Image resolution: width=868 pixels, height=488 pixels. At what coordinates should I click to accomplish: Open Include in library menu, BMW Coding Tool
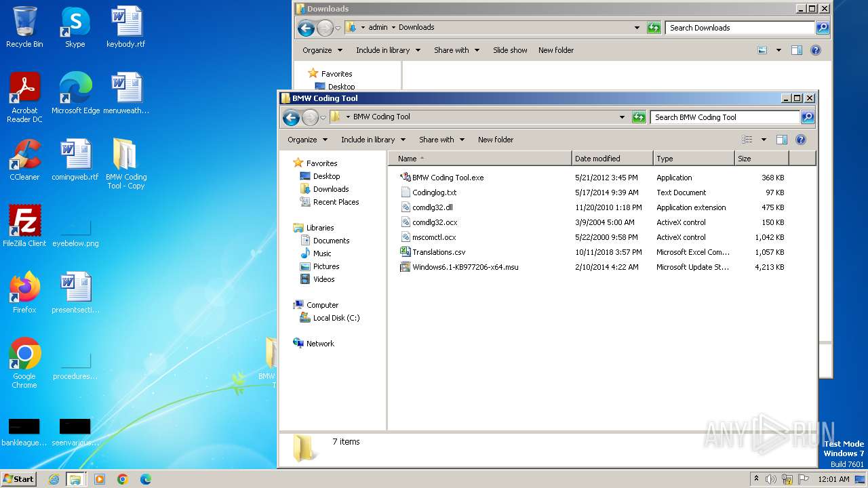(373, 140)
